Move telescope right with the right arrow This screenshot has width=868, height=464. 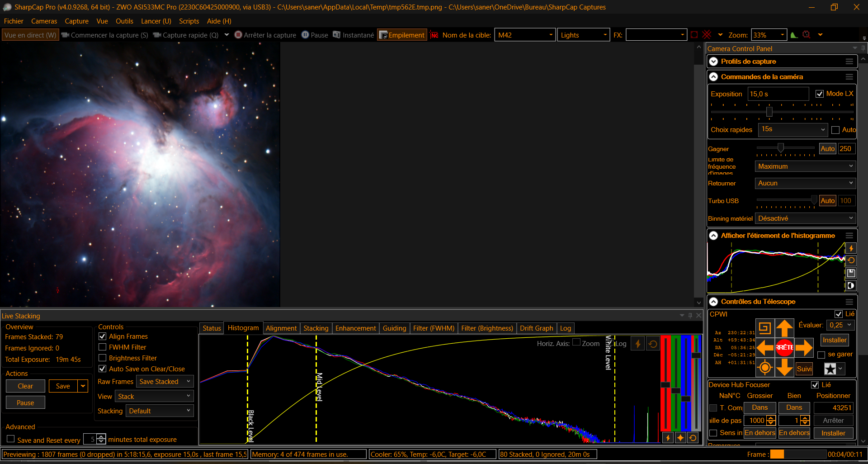point(804,347)
